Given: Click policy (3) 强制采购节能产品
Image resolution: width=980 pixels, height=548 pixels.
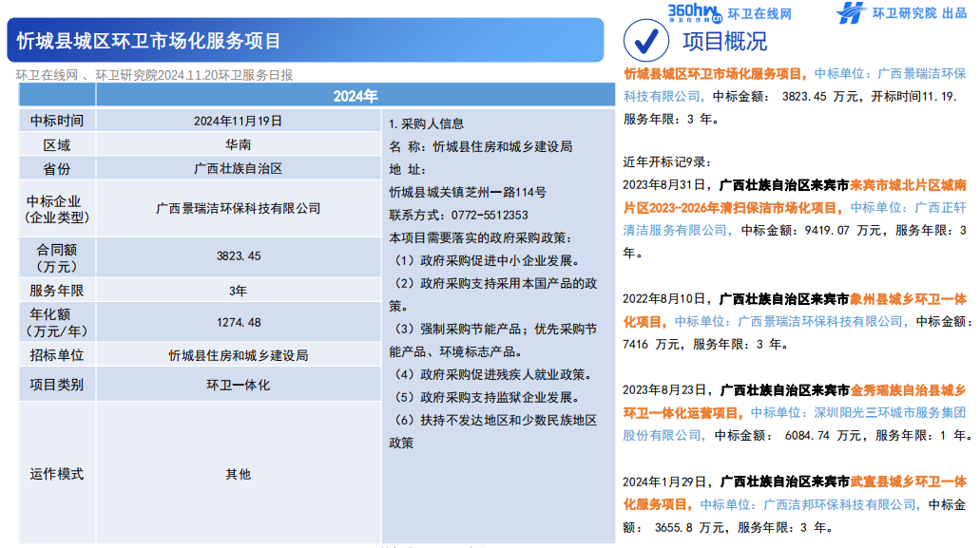Looking at the screenshot, I should pos(492,340).
